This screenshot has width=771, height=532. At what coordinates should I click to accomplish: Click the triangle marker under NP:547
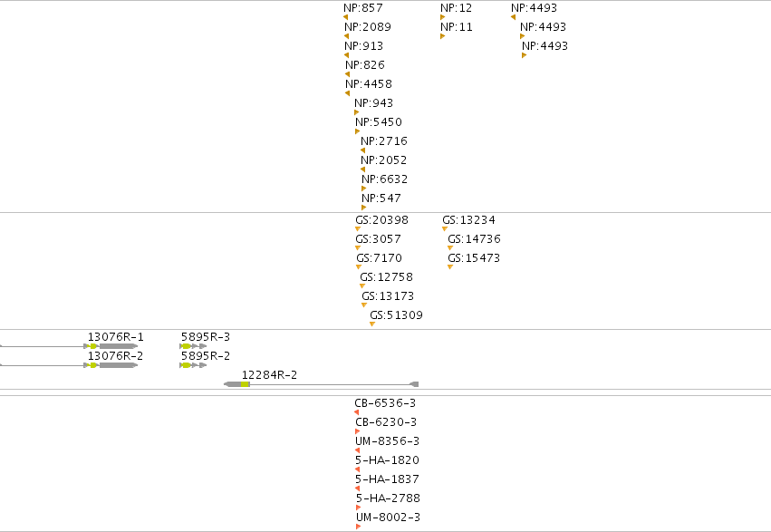click(x=364, y=208)
